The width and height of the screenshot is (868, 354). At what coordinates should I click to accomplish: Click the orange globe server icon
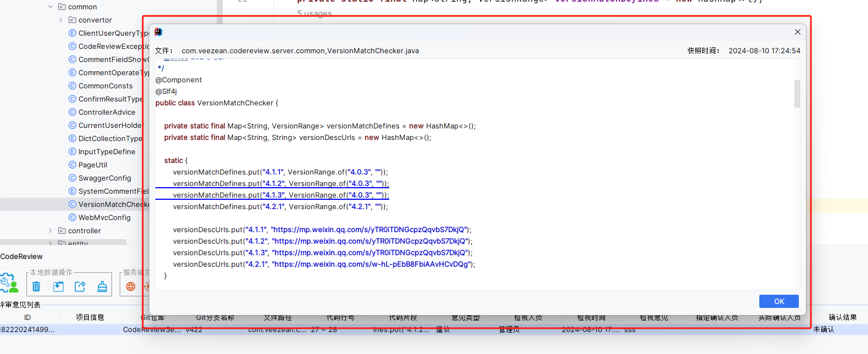click(131, 286)
